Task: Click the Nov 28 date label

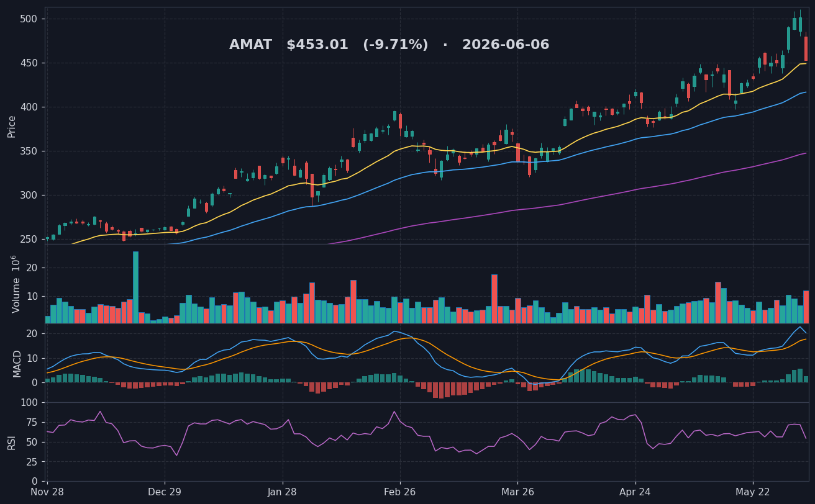Action: 47,492
